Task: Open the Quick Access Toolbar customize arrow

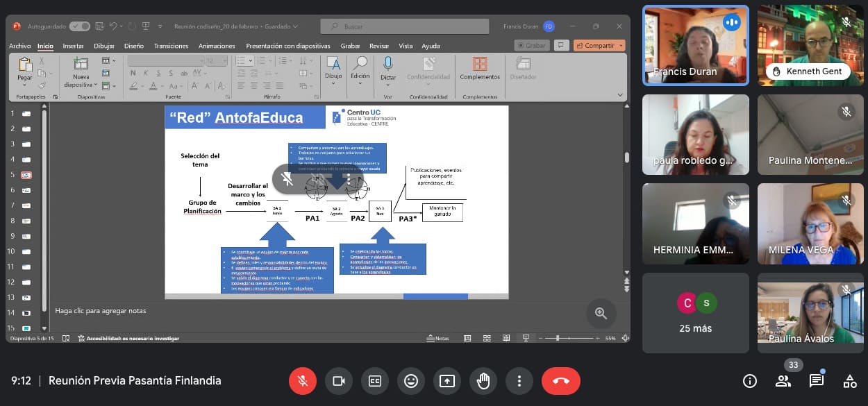Action: tap(160, 26)
